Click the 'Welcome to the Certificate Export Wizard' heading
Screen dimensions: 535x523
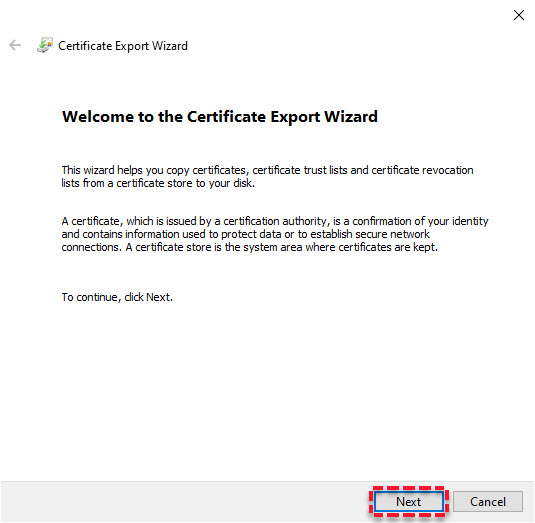point(220,117)
